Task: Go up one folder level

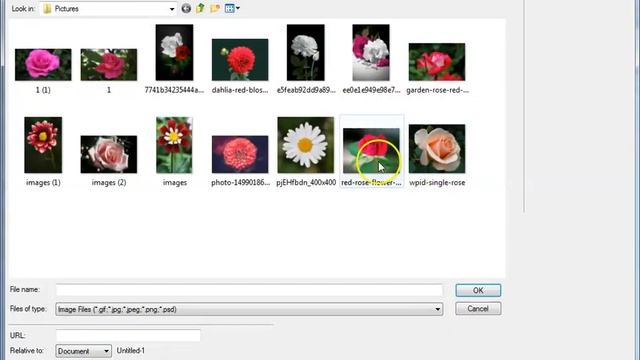Action: pos(200,8)
